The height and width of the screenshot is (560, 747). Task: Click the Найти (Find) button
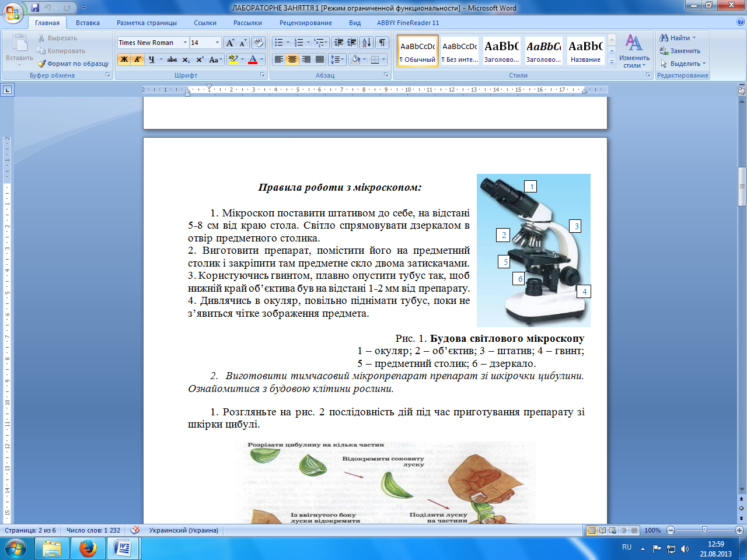tap(678, 38)
